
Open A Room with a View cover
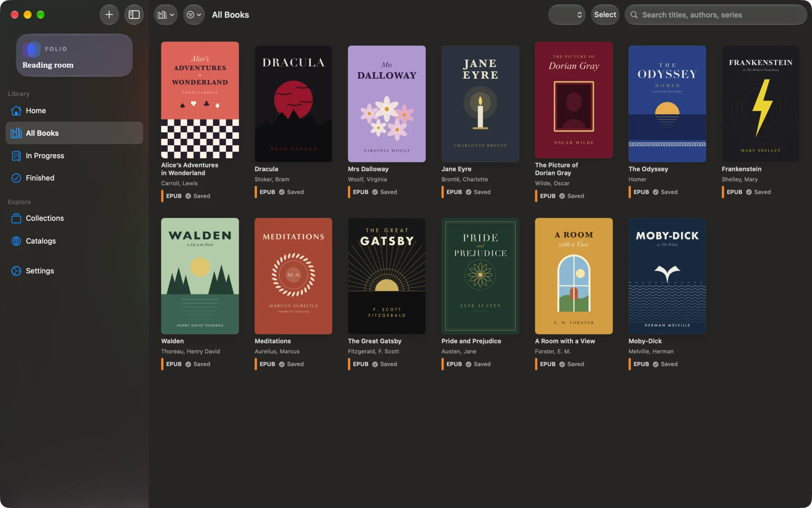coord(574,276)
